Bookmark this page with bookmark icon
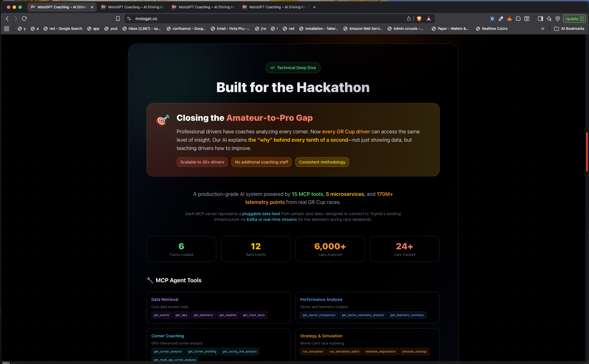The image size is (589, 364). pyautogui.click(x=118, y=19)
